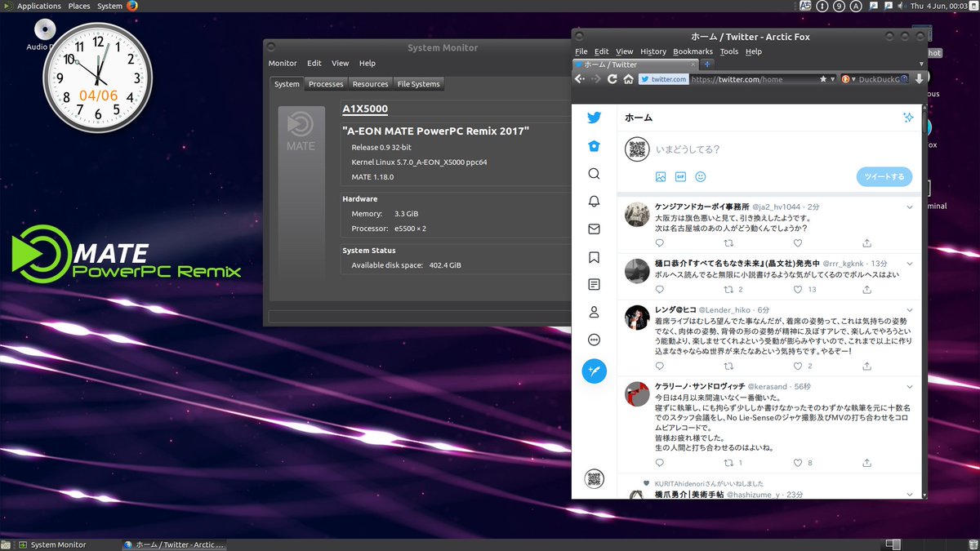Open tweet menu chevron for ケラリーノ・サンドロヴィッチ
This screenshot has width=980, height=551.
[x=910, y=385]
